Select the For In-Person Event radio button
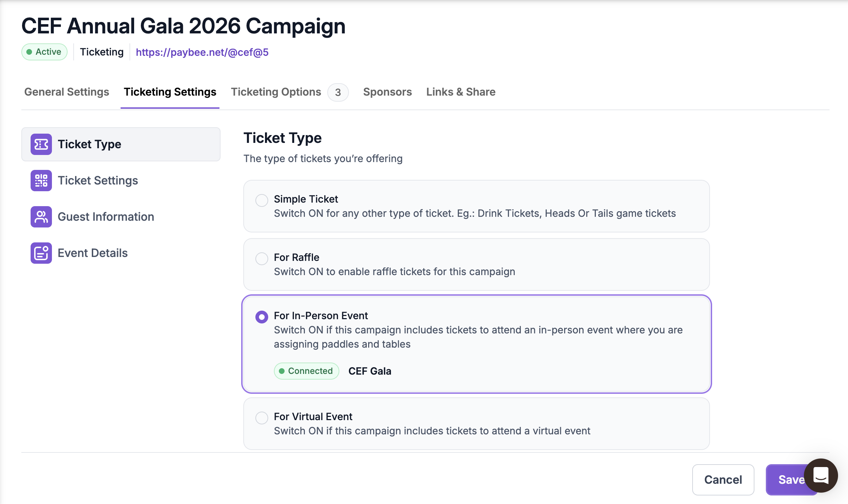The width and height of the screenshot is (848, 504). [x=262, y=317]
